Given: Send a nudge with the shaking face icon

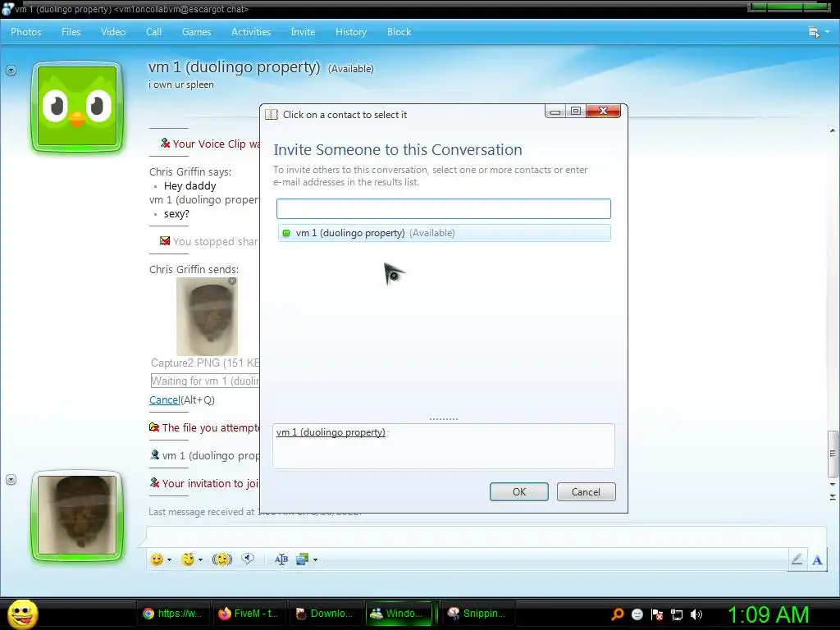Looking at the screenshot, I should tap(221, 559).
